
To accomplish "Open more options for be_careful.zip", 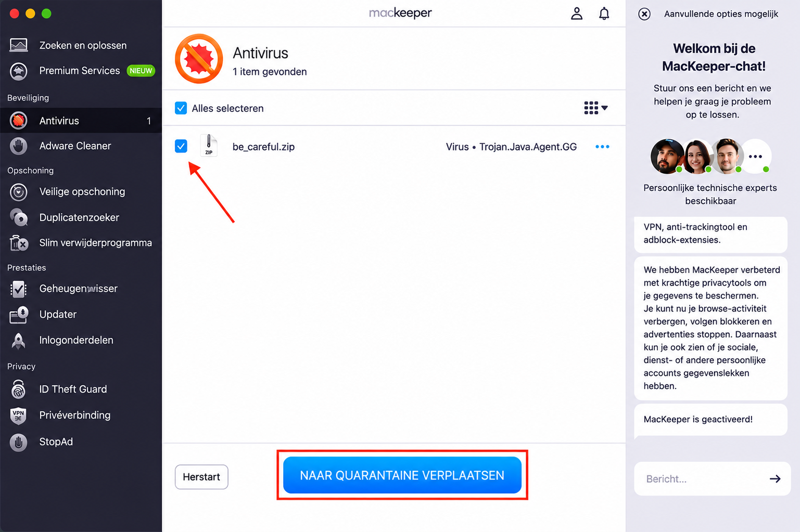I will tap(602, 147).
